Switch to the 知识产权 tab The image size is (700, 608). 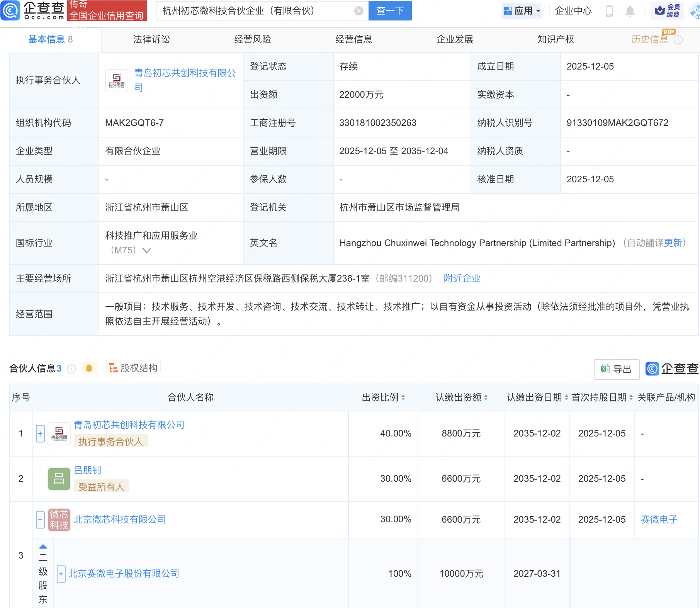pos(555,39)
